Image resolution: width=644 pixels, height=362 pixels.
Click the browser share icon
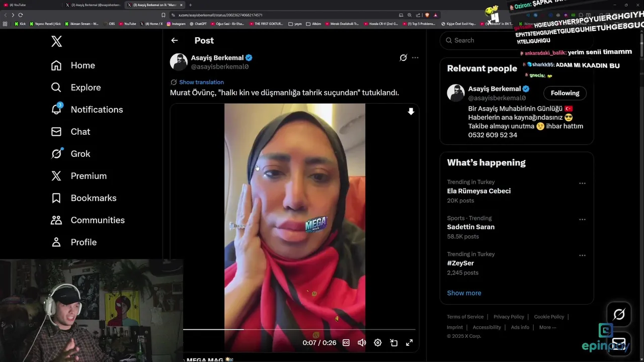(418, 15)
